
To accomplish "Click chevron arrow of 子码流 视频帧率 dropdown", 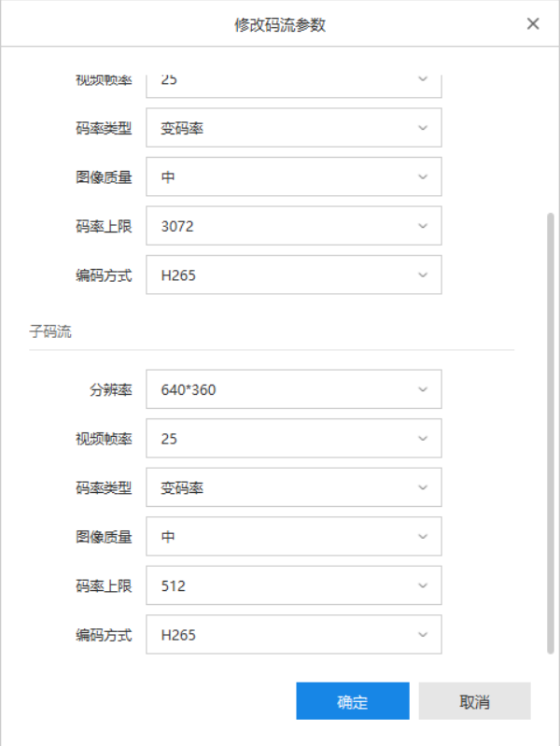I will coord(423,439).
